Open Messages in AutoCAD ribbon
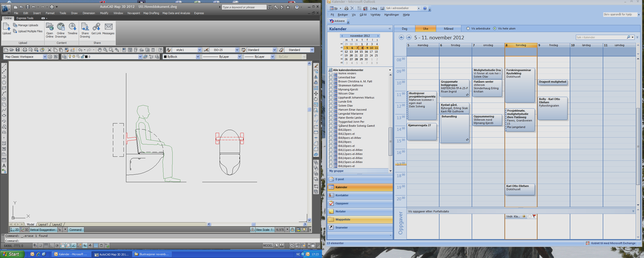 tap(108, 28)
